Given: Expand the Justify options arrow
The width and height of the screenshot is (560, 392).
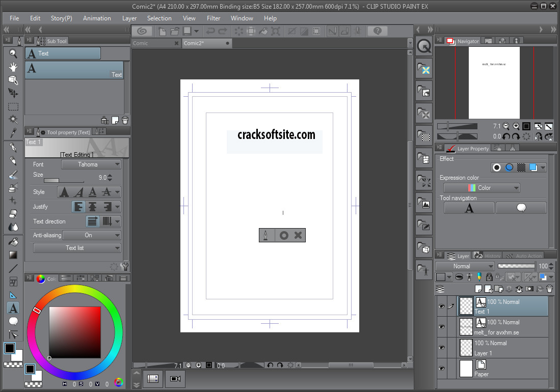Looking at the screenshot, I should (x=117, y=207).
